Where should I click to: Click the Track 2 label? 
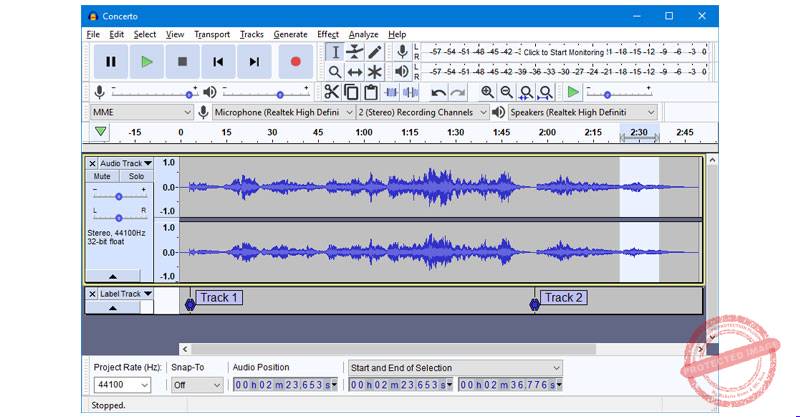point(564,298)
